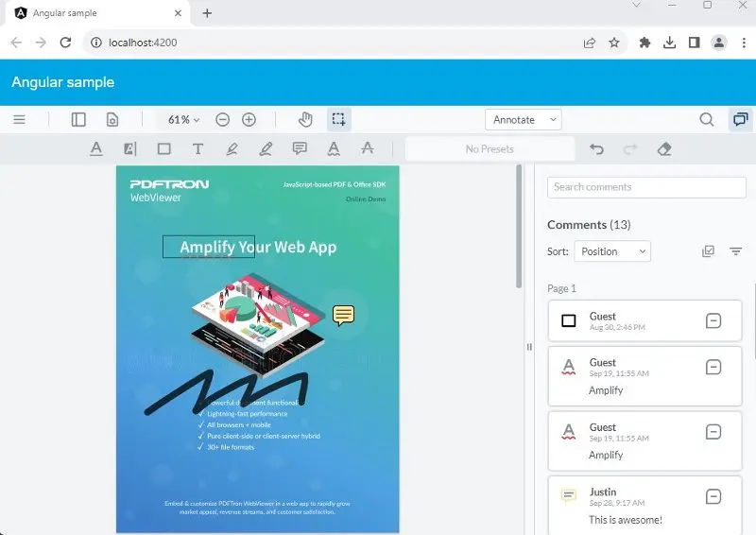Open the comments filter icon

[736, 250]
